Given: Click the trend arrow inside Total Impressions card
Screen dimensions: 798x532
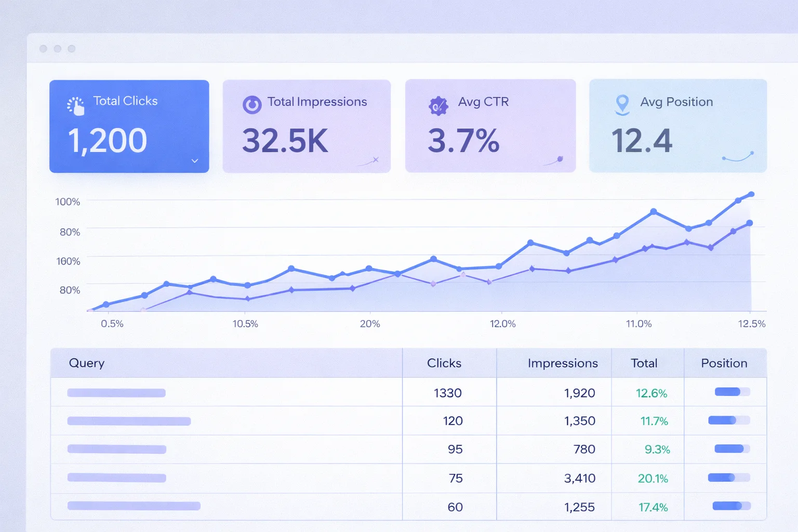Looking at the screenshot, I should (370, 161).
